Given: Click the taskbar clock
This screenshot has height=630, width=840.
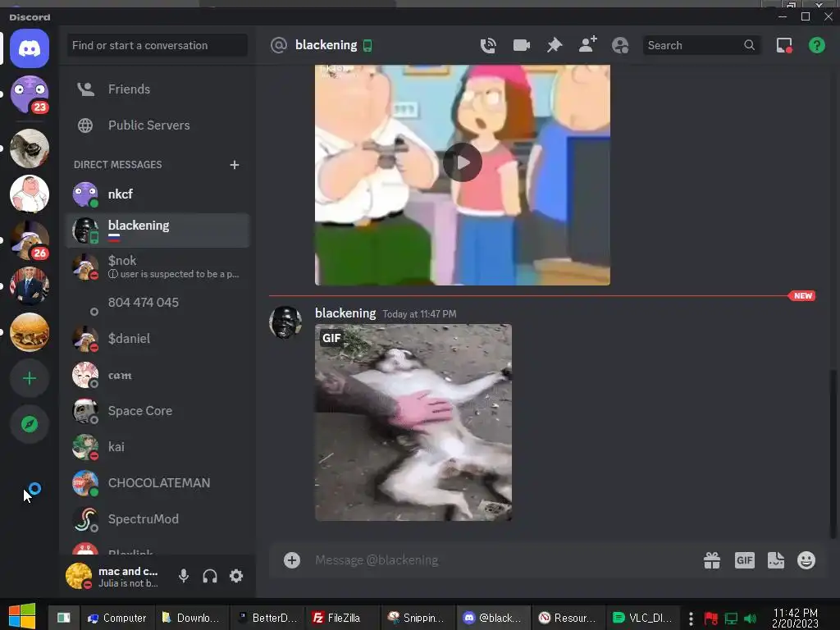Looking at the screenshot, I should pos(795,619).
